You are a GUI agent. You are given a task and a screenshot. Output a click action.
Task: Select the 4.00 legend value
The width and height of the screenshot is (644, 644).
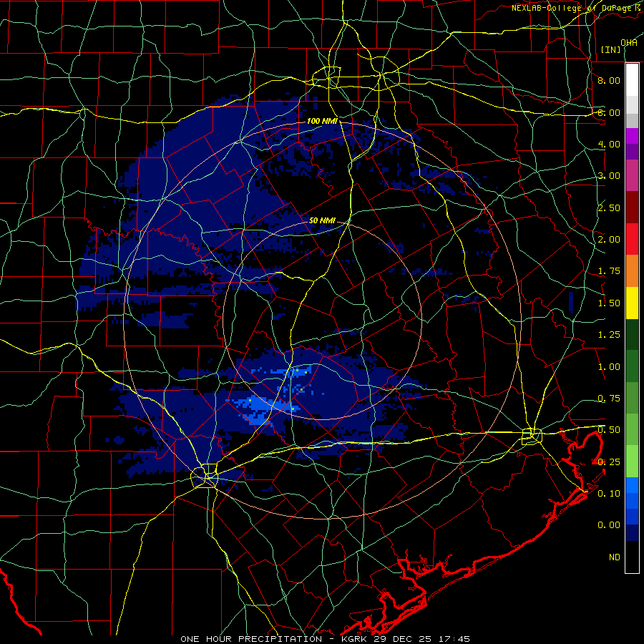(609, 144)
